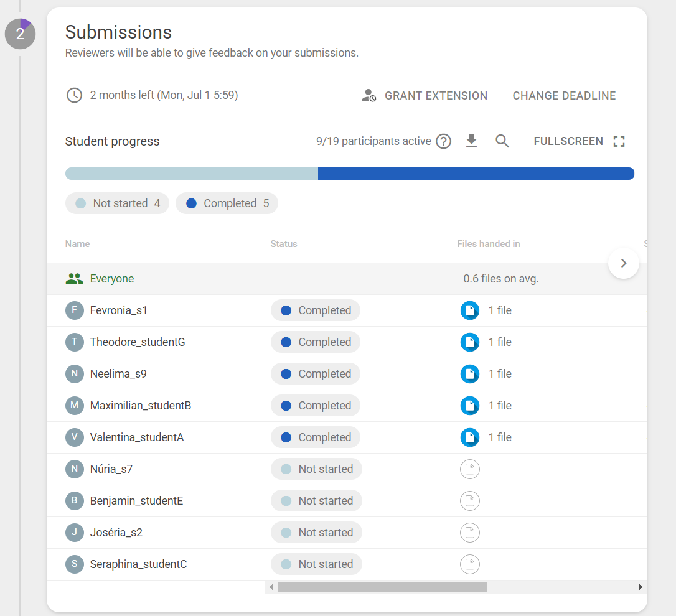
Task: Click Theodore_studentG's avatar
Action: coord(75,342)
